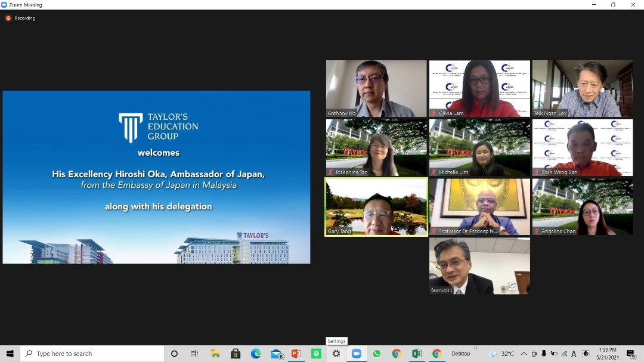Type here to search box
Viewport: 644px width, 362px height.
(92, 354)
